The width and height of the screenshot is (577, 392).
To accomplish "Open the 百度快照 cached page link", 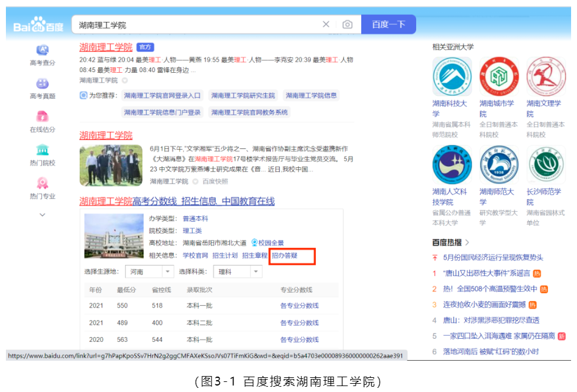I will [x=215, y=182].
